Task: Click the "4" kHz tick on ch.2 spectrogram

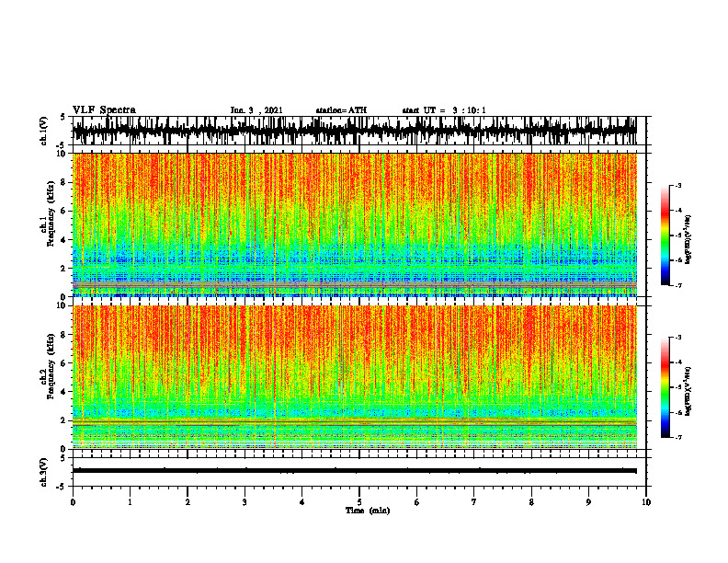Action: click(64, 392)
